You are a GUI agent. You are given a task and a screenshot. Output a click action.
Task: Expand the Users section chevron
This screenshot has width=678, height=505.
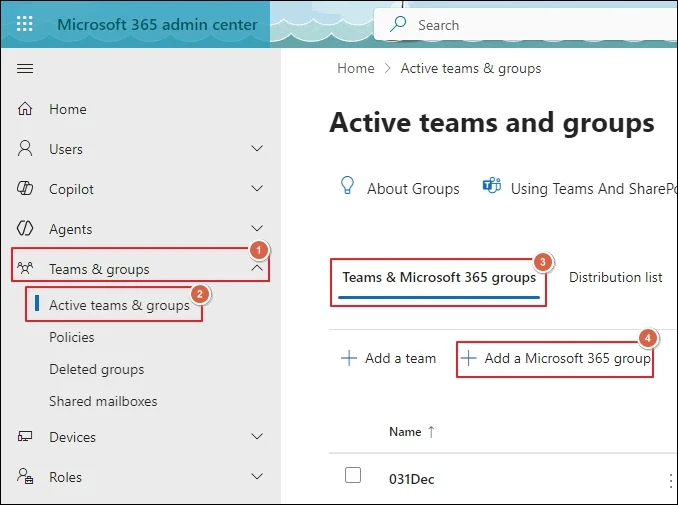click(257, 148)
